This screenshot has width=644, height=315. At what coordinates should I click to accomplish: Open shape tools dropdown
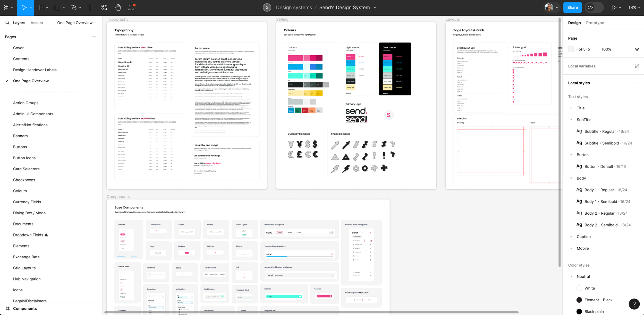pos(64,7)
